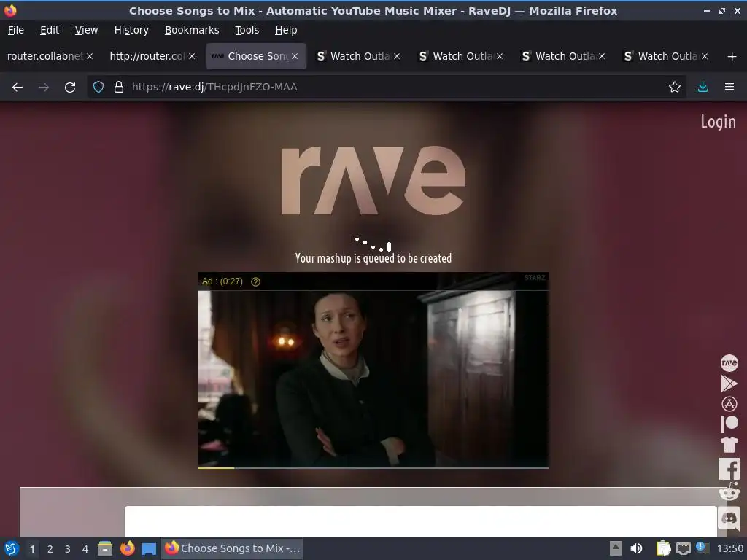Show desktop via the blue taskbar icon
The image size is (747, 560).
[149, 548]
